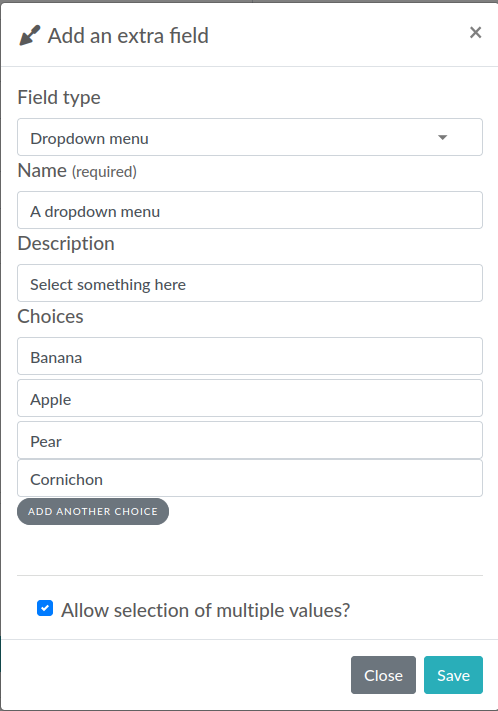Click the 'Choices' section label

50,317
